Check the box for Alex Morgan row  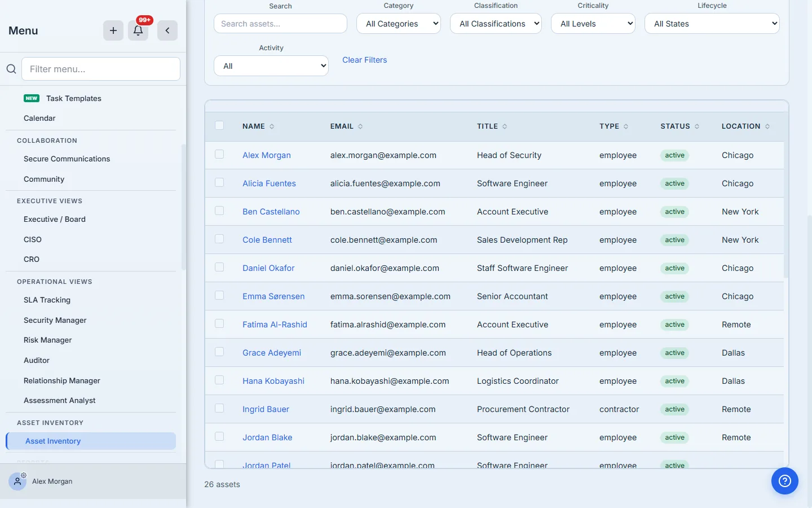pyautogui.click(x=219, y=154)
